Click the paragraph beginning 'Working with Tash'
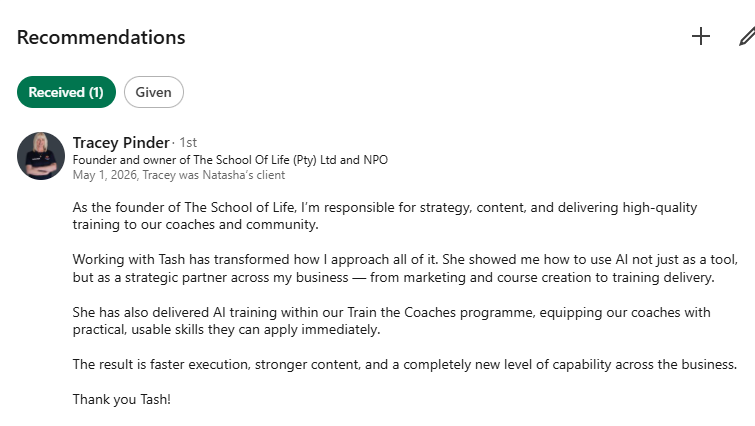Viewport: 755px width, 426px height. (x=405, y=269)
